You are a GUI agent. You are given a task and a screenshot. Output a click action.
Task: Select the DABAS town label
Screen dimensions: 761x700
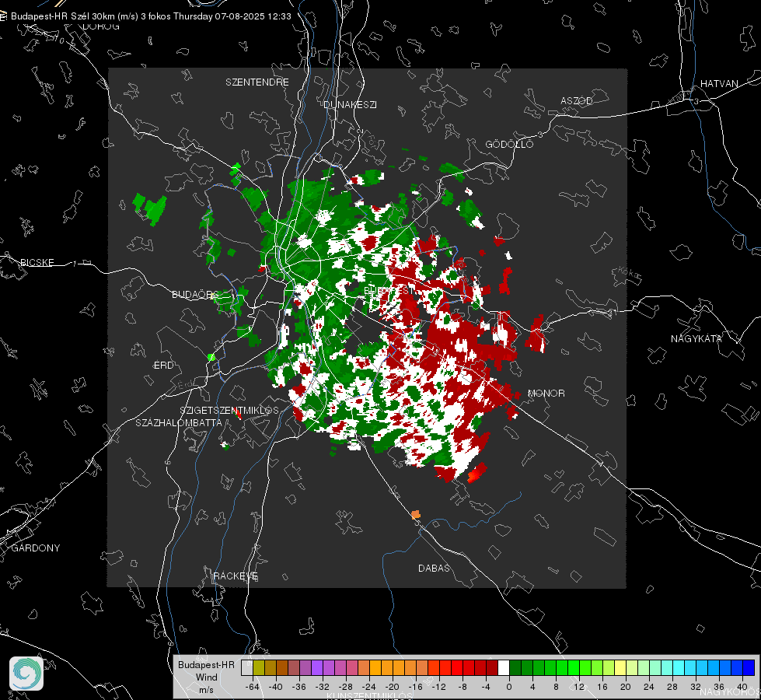coord(434,568)
